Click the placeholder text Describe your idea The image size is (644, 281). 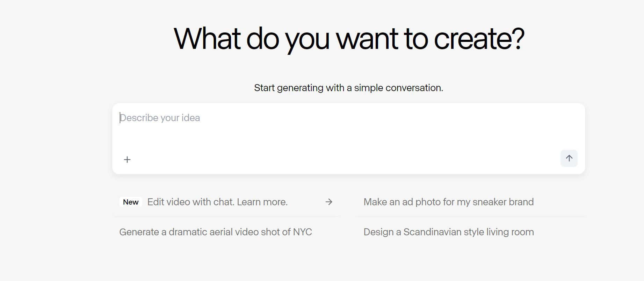click(x=160, y=118)
